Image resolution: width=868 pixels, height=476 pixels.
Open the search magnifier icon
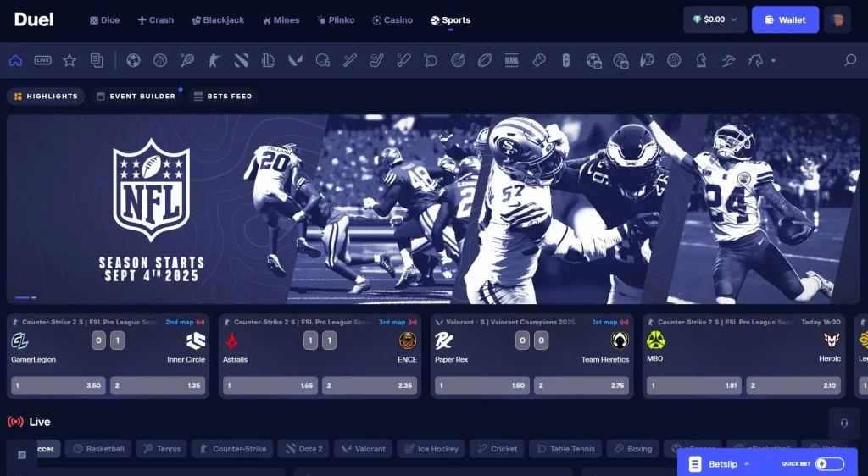850,60
